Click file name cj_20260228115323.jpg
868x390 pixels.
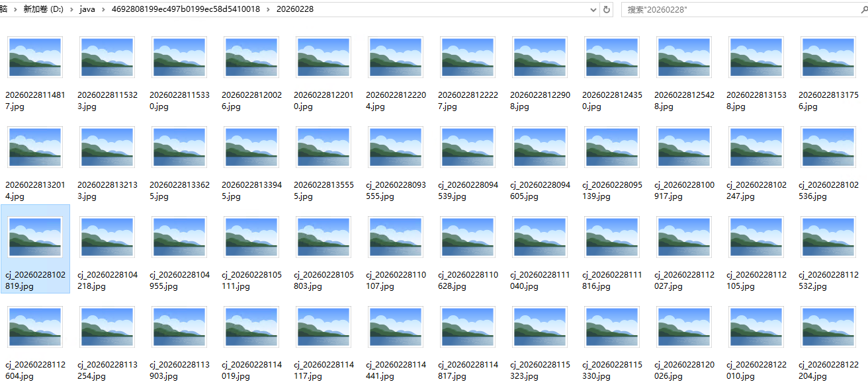click(540, 370)
